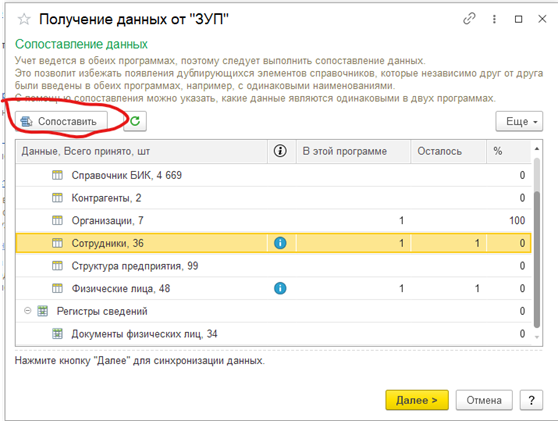The image size is (558, 421).
Task: Click table icon beside Контрагенты
Action: point(57,198)
